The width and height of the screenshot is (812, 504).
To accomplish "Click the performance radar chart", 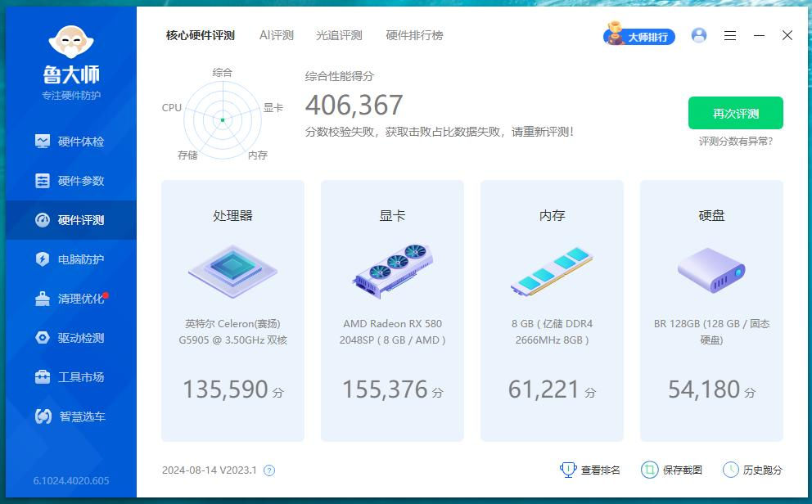I will point(223,119).
